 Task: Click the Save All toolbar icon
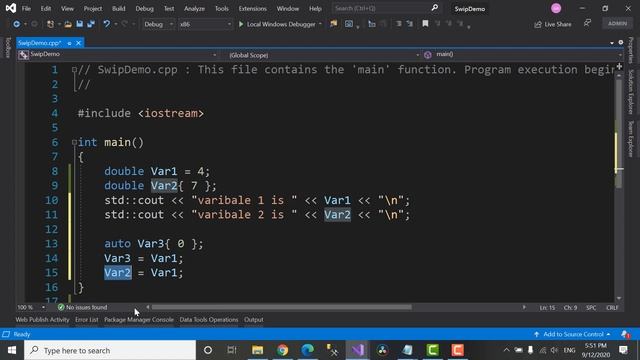pos(91,24)
